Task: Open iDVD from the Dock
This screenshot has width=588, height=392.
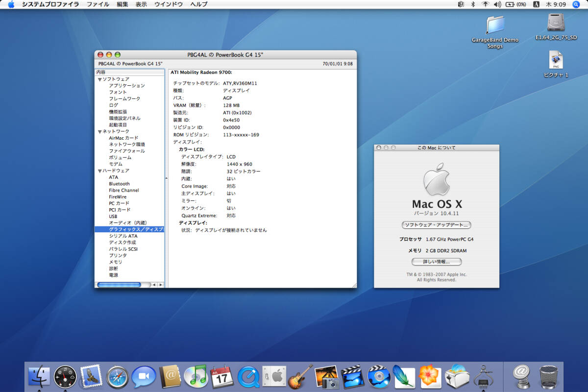Action: pos(378,377)
